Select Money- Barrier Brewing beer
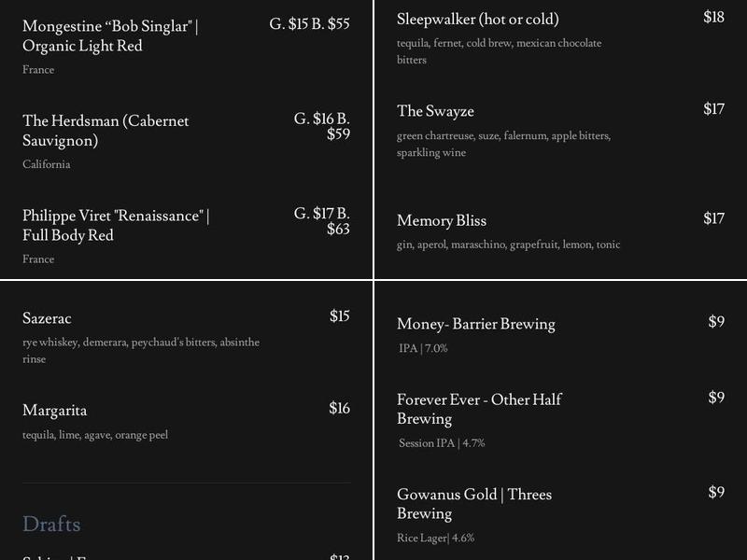Screen dimensions: 747x560 point(475,324)
